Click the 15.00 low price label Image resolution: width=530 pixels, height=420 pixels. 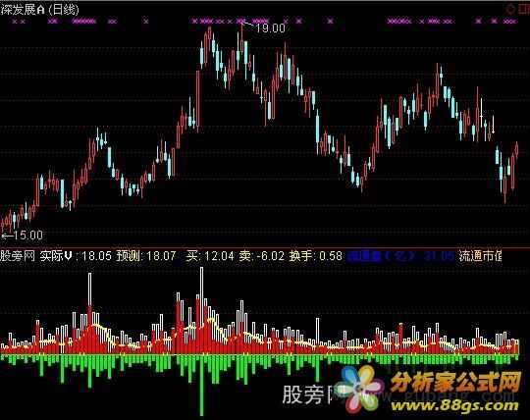[28, 236]
